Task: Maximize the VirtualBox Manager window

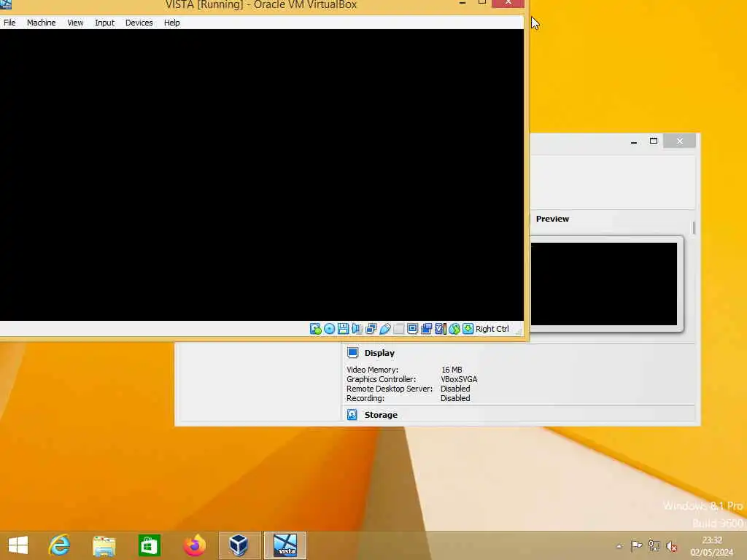Action: [654, 141]
